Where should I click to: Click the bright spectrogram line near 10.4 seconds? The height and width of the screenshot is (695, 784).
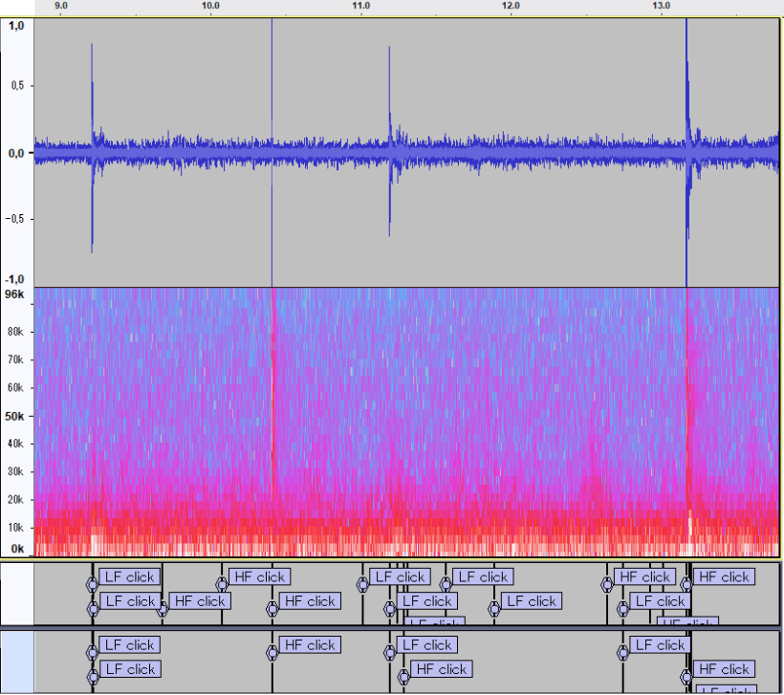(x=272, y=402)
